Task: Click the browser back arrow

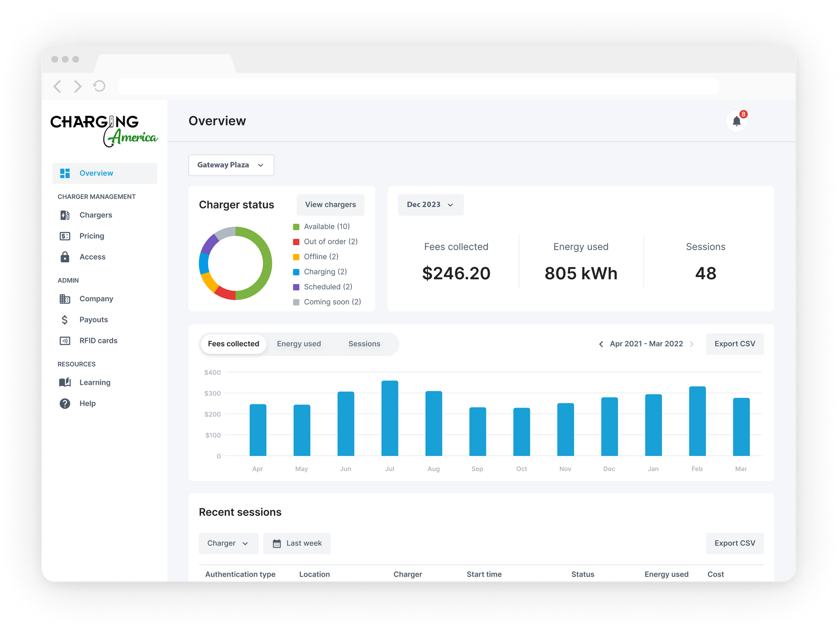Action: point(57,86)
